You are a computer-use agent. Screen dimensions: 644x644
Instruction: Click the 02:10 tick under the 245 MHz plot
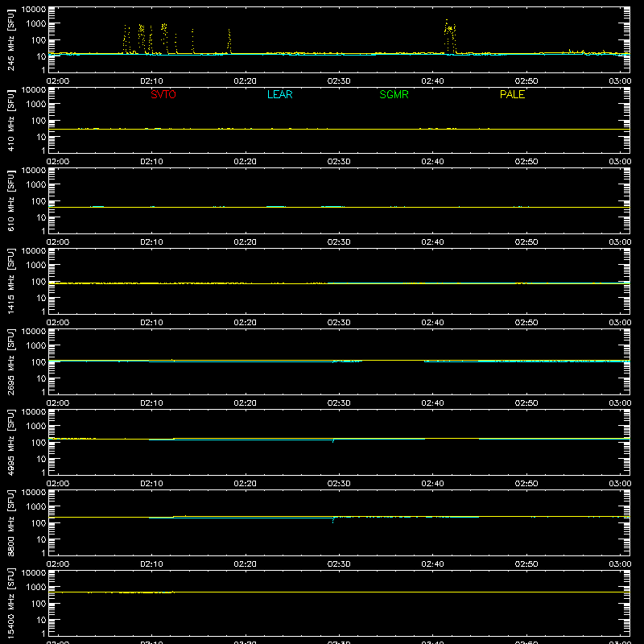coord(151,81)
